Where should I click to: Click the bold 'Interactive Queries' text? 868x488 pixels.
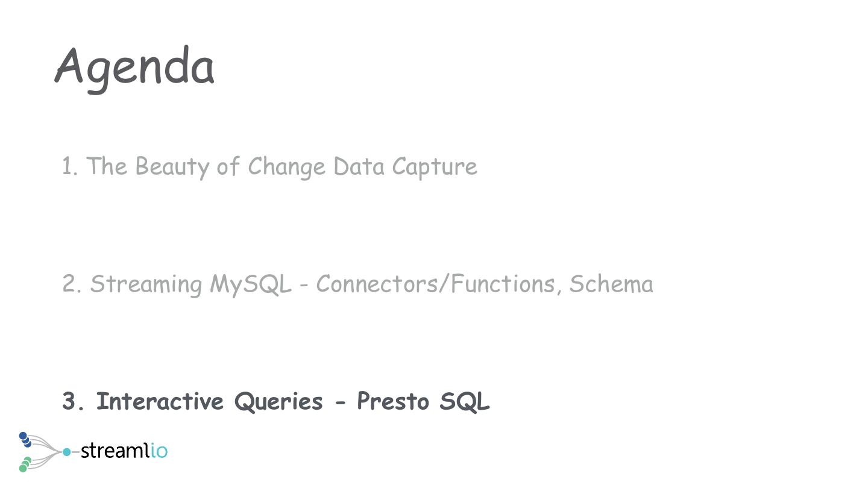pos(209,401)
